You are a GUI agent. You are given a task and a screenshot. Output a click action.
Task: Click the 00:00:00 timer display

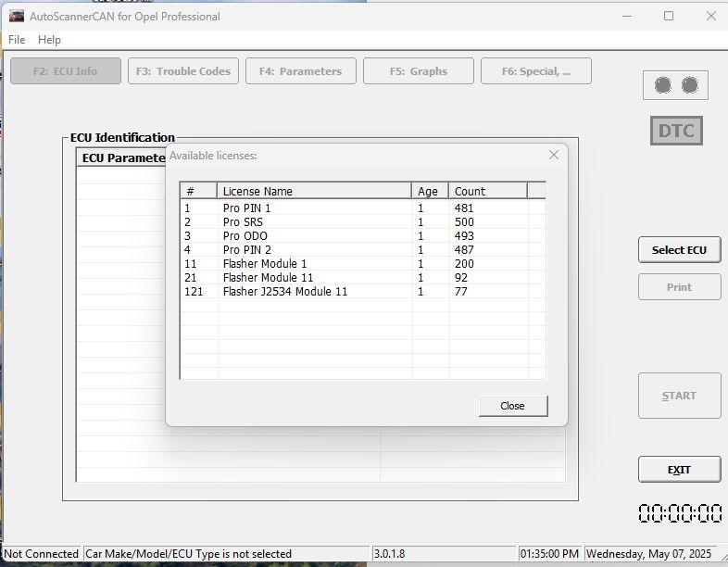pos(680,513)
